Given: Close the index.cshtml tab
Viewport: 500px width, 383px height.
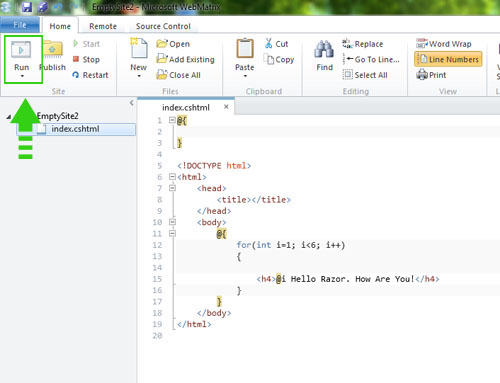Looking at the screenshot, I should pos(226,107).
